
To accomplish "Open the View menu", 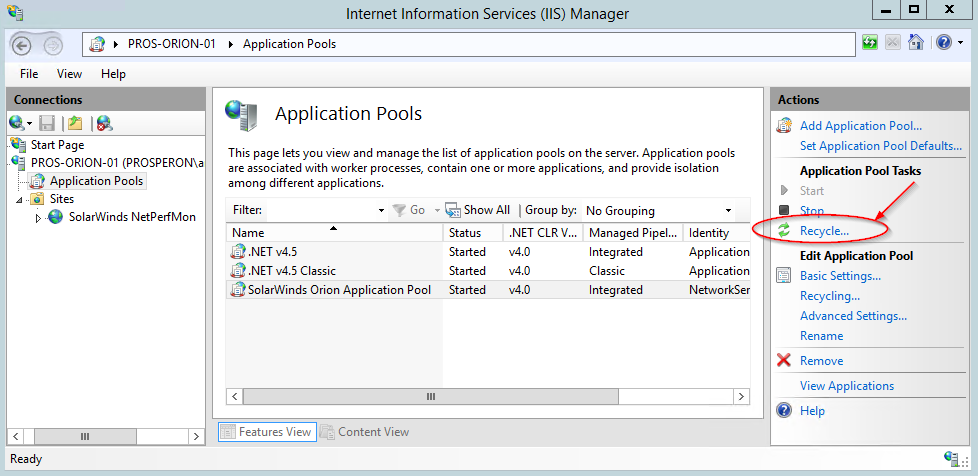I will click(69, 74).
